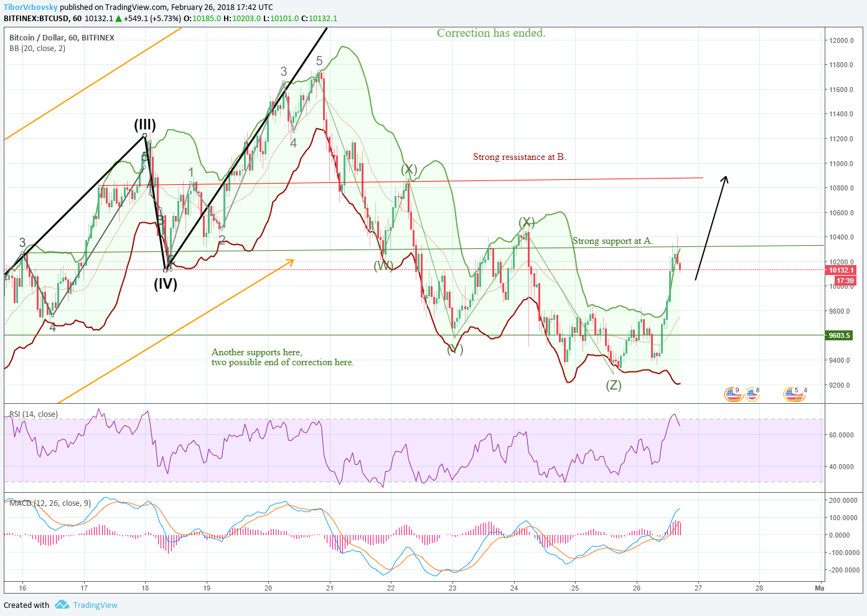The width and height of the screenshot is (867, 616).
Task: Click the 60.0000 RSI axis value
Action: pyautogui.click(x=841, y=435)
